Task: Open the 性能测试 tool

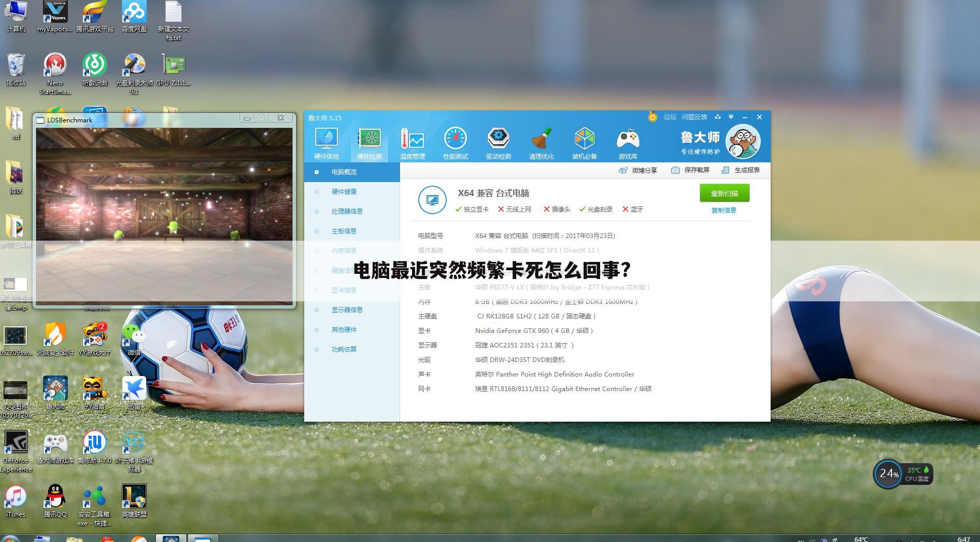Action: coord(455,141)
